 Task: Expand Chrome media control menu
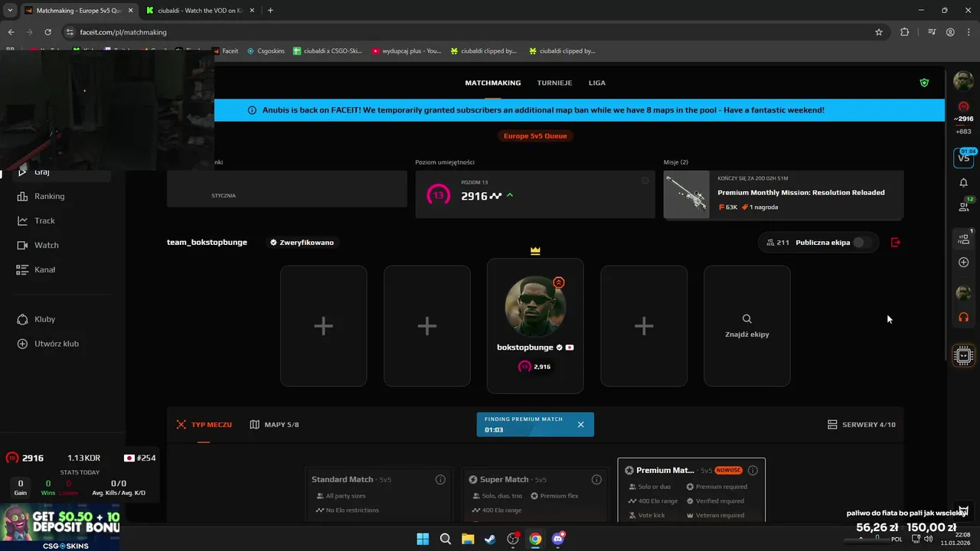click(931, 32)
